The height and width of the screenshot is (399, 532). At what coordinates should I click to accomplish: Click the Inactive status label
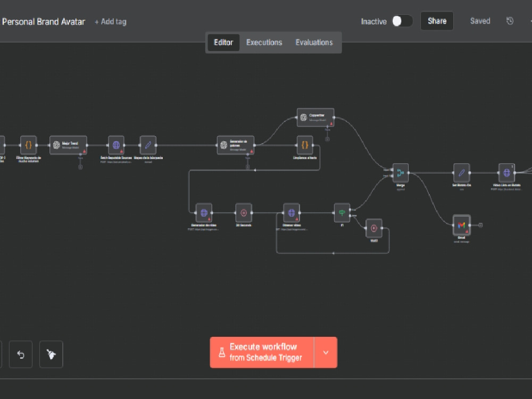373,22
